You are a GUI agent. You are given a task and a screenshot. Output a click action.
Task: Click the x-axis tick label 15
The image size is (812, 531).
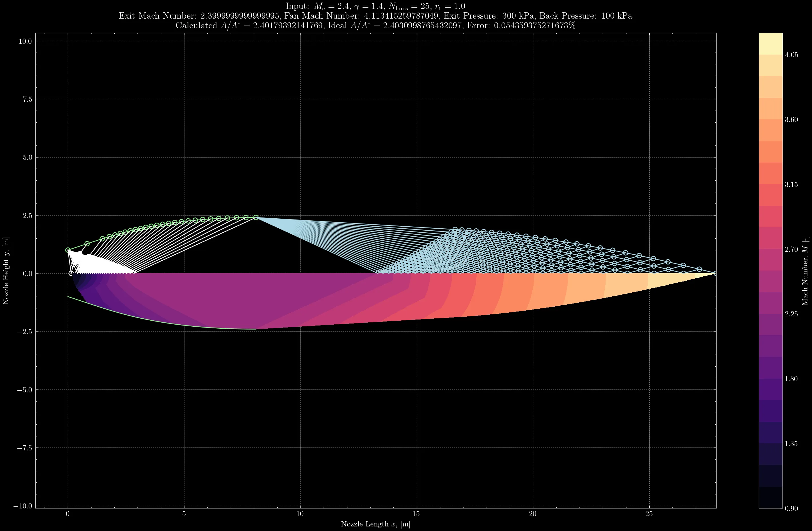(x=416, y=514)
